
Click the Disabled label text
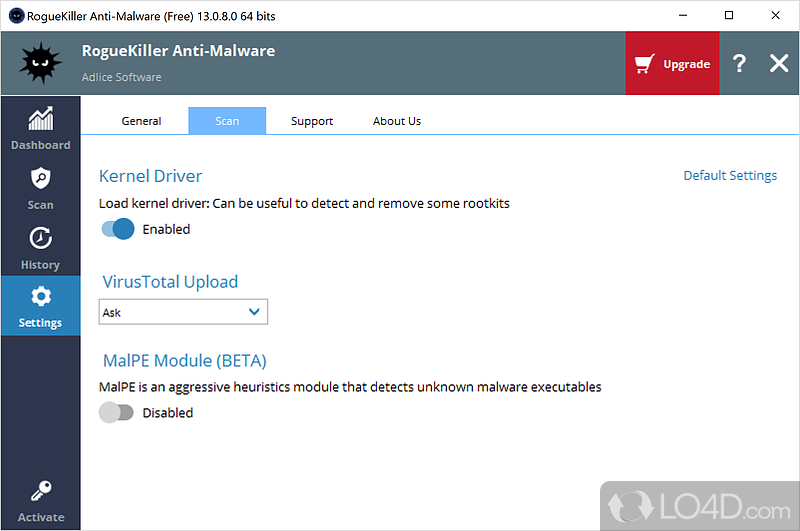tap(167, 413)
